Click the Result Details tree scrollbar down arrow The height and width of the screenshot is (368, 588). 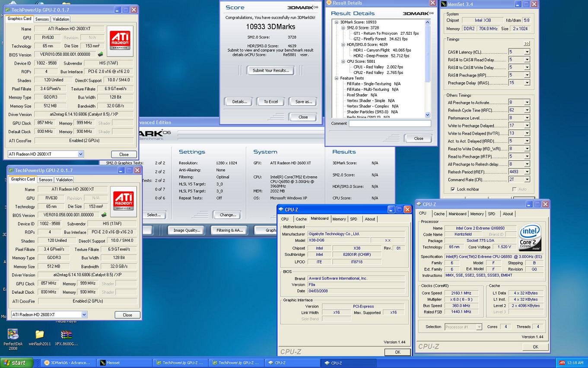pos(428,115)
